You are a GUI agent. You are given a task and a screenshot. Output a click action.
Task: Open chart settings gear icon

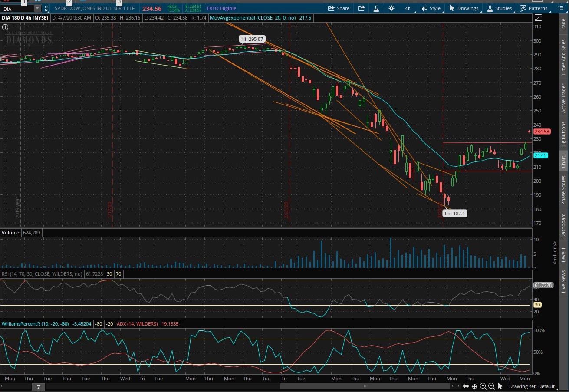click(391, 8)
